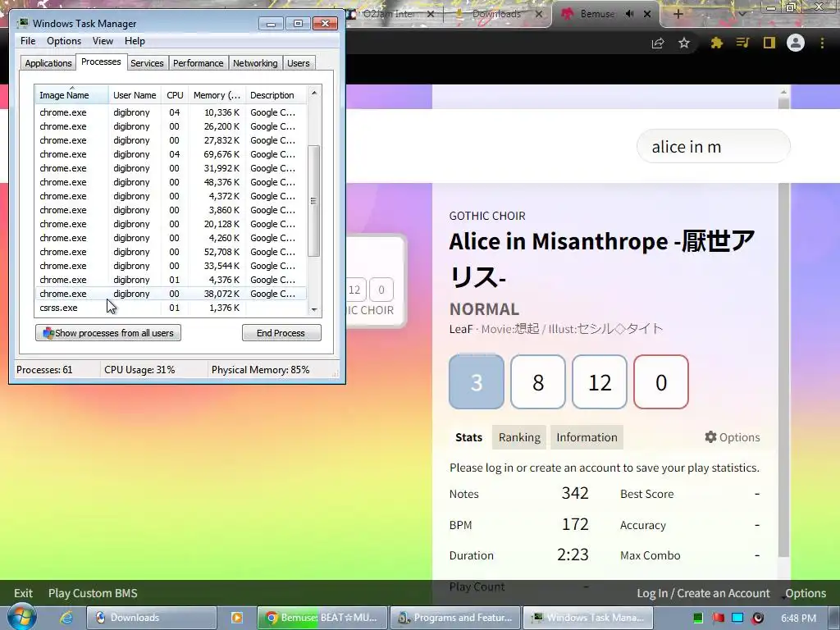Image resolution: width=840 pixels, height=630 pixels.
Task: Click process list scroll down arrow
Action: [x=314, y=309]
